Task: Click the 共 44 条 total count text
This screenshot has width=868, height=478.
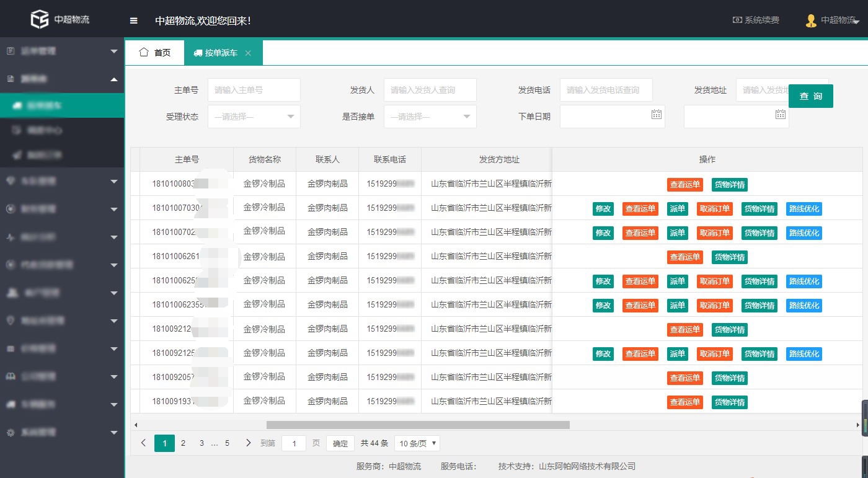Action: [374, 443]
